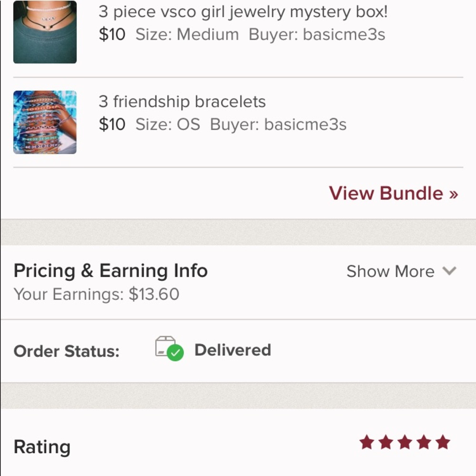This screenshot has width=476, height=476.
Task: Click the chevron next to Show More
Action: tap(449, 271)
